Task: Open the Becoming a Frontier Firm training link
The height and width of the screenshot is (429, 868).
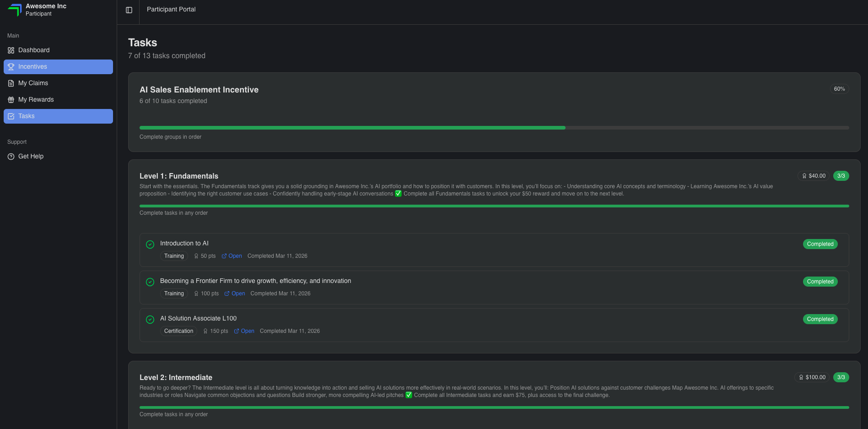Action: tap(235, 293)
